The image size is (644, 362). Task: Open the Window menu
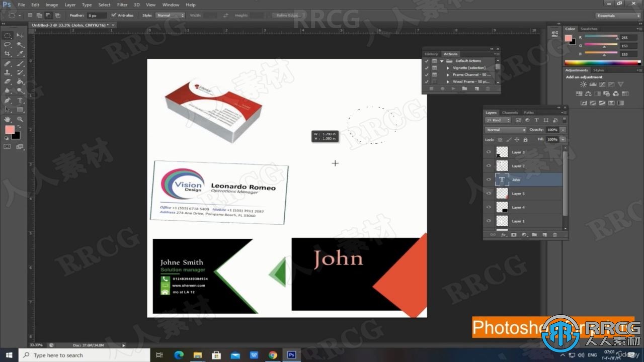coord(171,5)
